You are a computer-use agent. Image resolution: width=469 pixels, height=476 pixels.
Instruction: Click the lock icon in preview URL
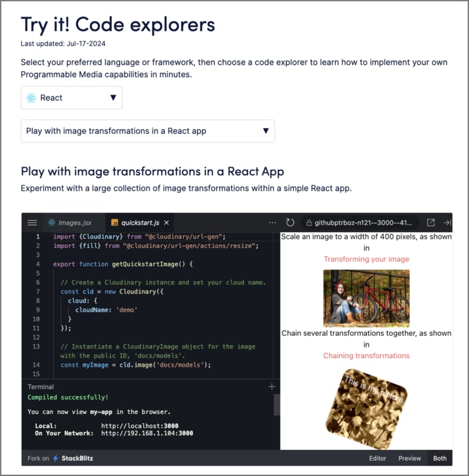tap(309, 223)
